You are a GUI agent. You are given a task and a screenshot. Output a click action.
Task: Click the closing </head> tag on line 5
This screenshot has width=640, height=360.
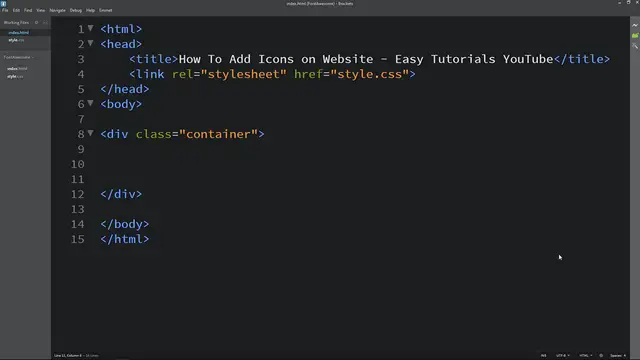point(125,89)
